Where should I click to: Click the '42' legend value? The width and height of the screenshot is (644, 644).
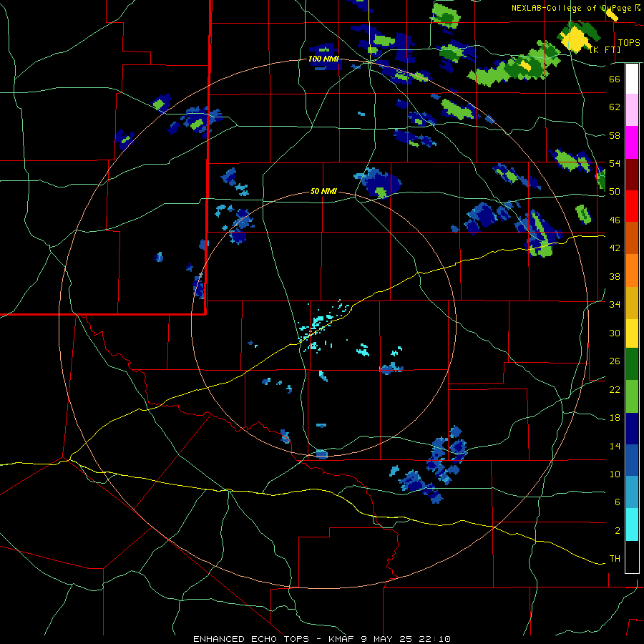615,248
